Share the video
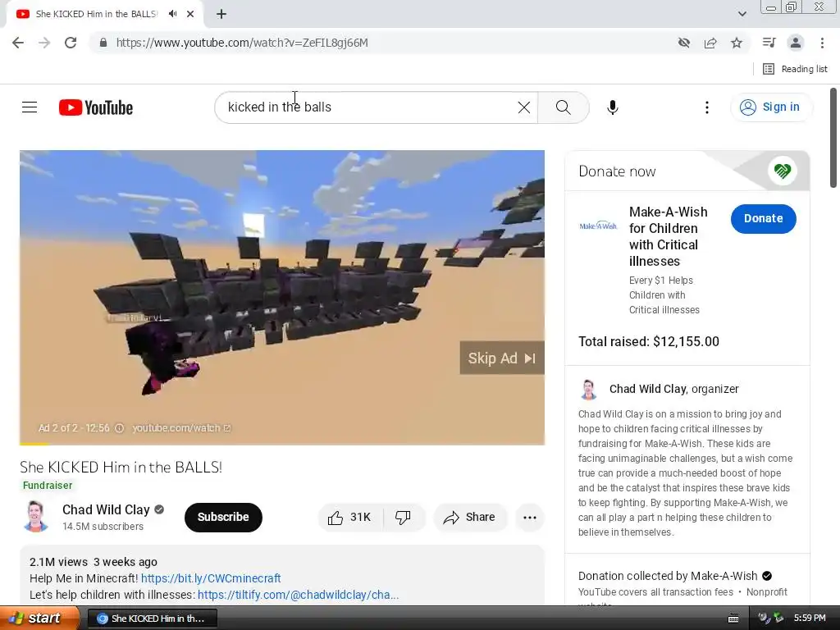The height and width of the screenshot is (630, 840). coord(469,517)
